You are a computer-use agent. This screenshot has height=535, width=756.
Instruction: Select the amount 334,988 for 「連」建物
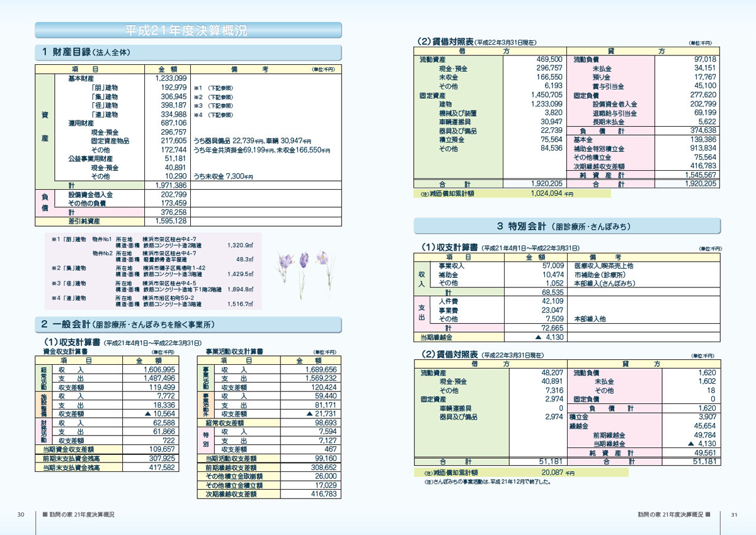click(174, 115)
